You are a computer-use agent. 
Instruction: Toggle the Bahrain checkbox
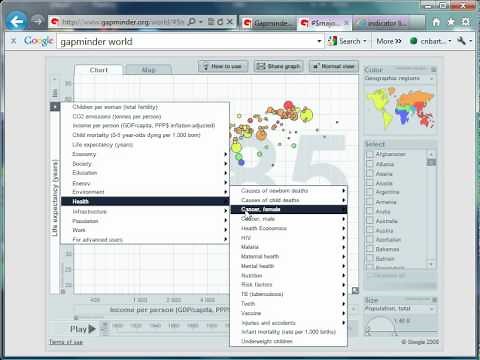[x=370, y=258]
